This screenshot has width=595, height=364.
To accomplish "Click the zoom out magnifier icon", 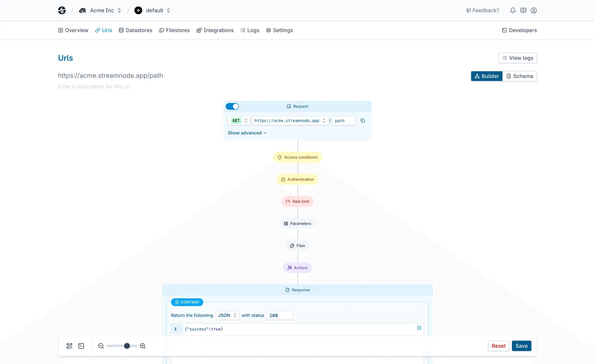I will click(101, 346).
